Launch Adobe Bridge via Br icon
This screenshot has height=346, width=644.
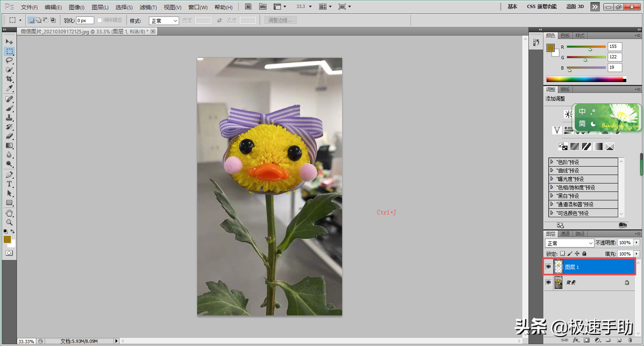coord(248,6)
